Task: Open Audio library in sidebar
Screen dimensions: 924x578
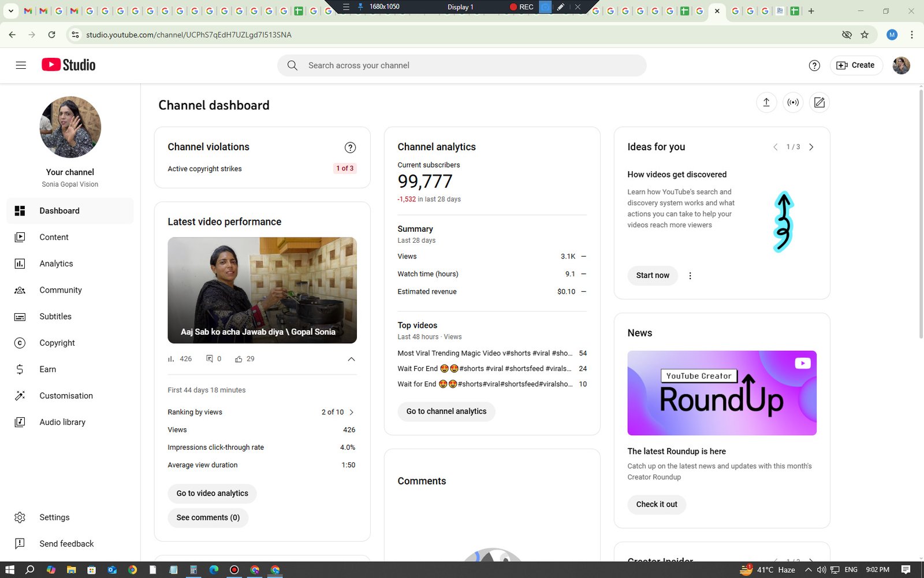Action: 70,422
